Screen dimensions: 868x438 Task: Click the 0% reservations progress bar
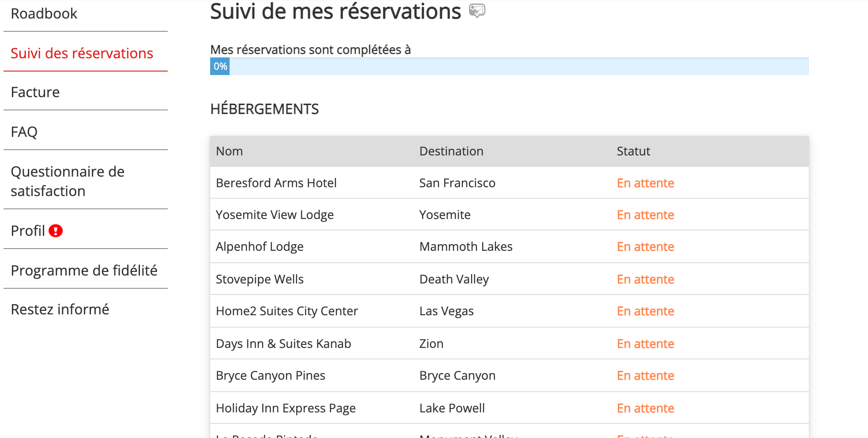tap(509, 66)
